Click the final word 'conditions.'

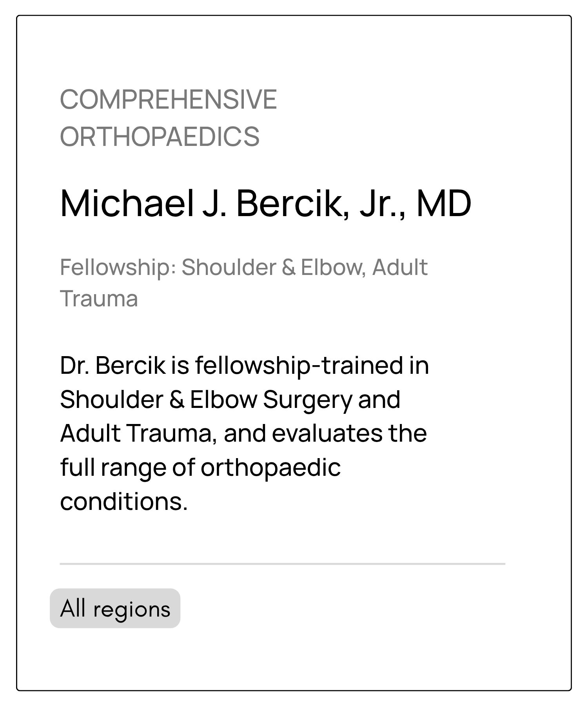124,502
